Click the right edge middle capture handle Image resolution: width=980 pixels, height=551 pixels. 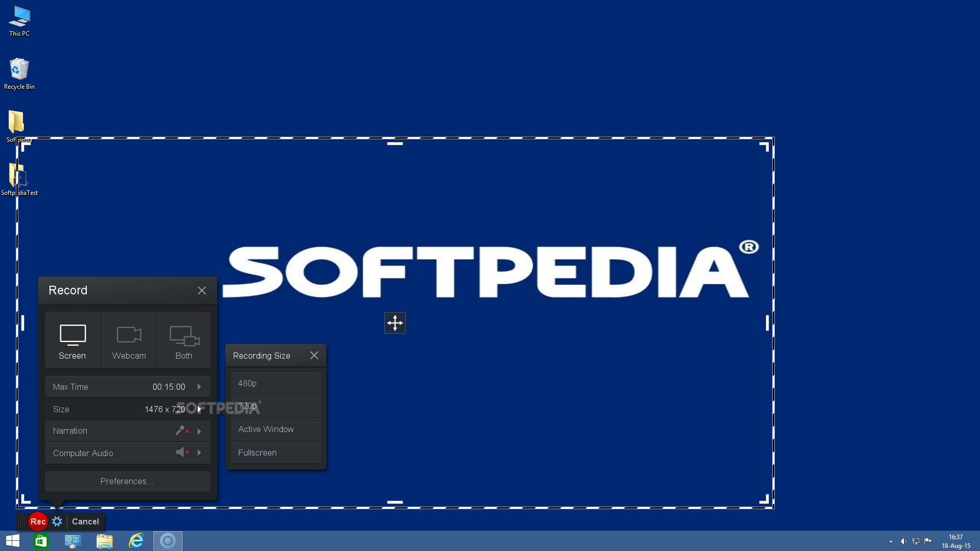(x=767, y=323)
